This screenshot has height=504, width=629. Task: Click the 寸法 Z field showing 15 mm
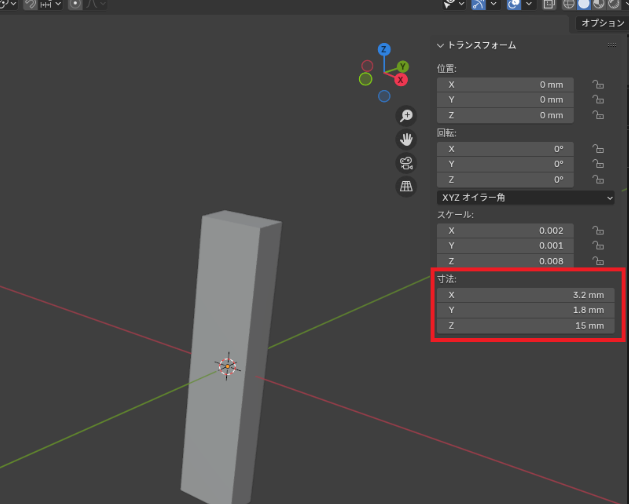(524, 326)
